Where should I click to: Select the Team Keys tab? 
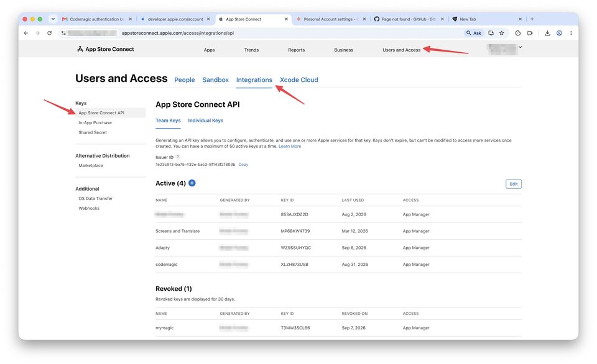[168, 121]
